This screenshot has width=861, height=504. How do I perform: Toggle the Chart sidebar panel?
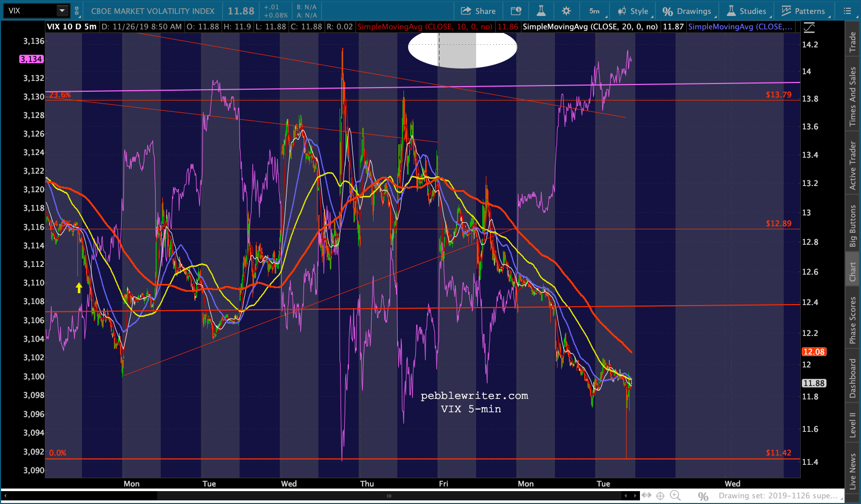853,271
